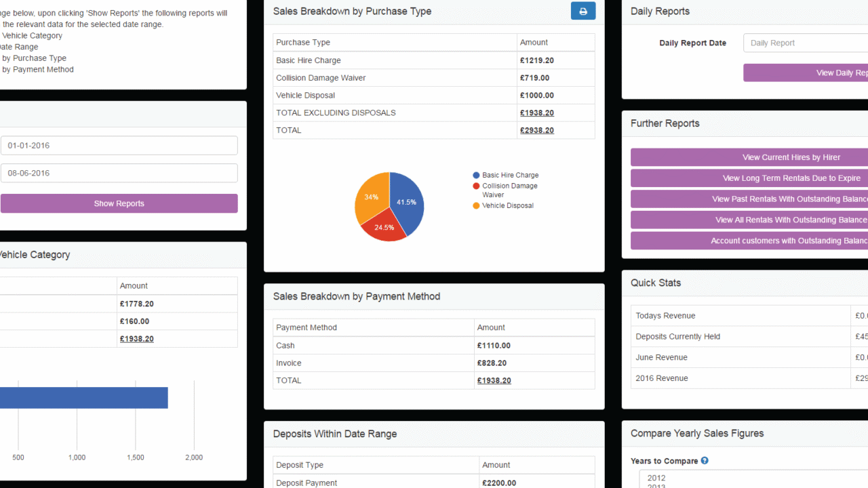Click the orange Vehicle Disposal legend dot
Viewport: 868px width, 488px height.
click(476, 206)
